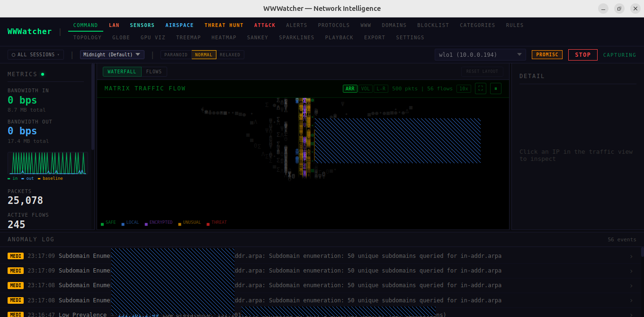The width and height of the screenshot is (644, 317).
Task: Click the 10x speed button
Action: [x=464, y=88]
